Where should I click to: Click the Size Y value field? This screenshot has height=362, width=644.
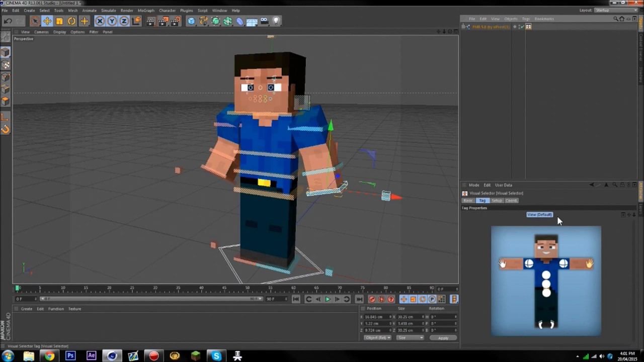pos(410,323)
